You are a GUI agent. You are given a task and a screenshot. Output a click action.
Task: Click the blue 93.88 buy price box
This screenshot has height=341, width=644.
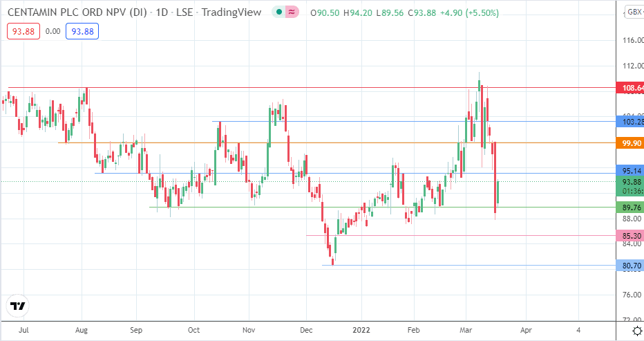82,31
